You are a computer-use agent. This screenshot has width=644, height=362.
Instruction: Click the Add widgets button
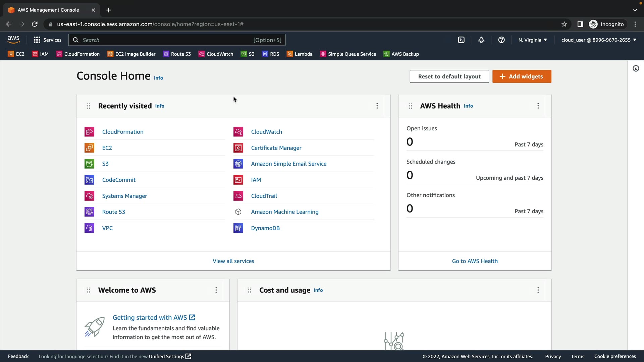(522, 76)
